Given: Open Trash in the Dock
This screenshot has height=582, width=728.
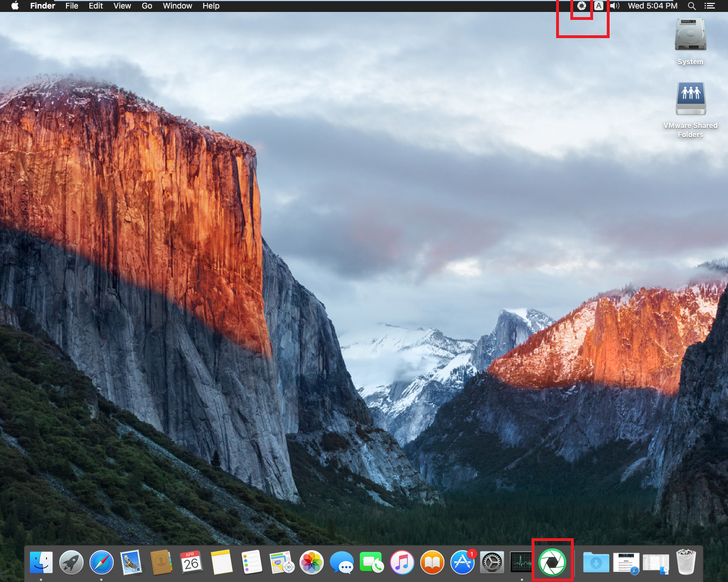Looking at the screenshot, I should [x=686, y=562].
